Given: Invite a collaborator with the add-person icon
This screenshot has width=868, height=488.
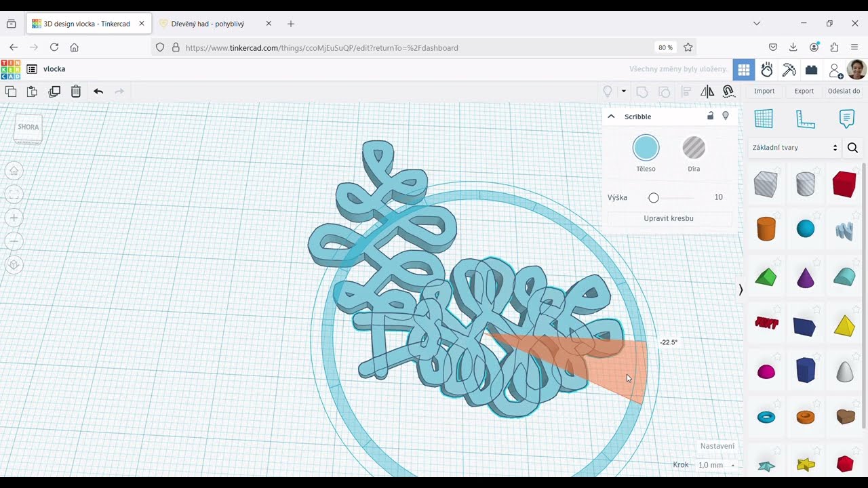Looking at the screenshot, I should click(x=836, y=70).
